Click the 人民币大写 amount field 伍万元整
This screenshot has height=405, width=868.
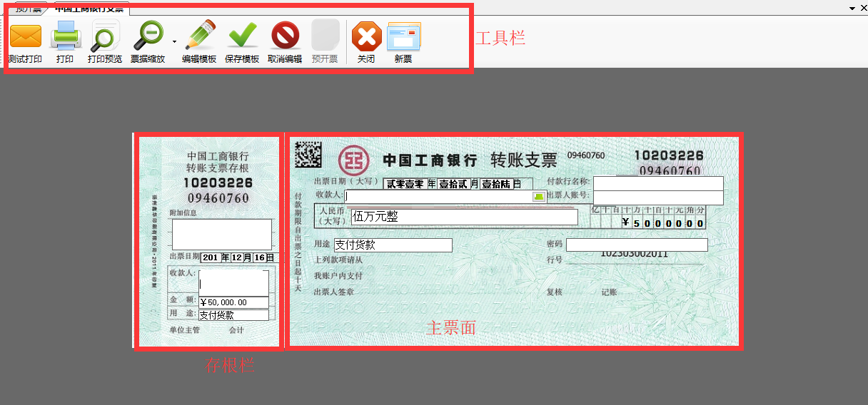[x=463, y=217]
